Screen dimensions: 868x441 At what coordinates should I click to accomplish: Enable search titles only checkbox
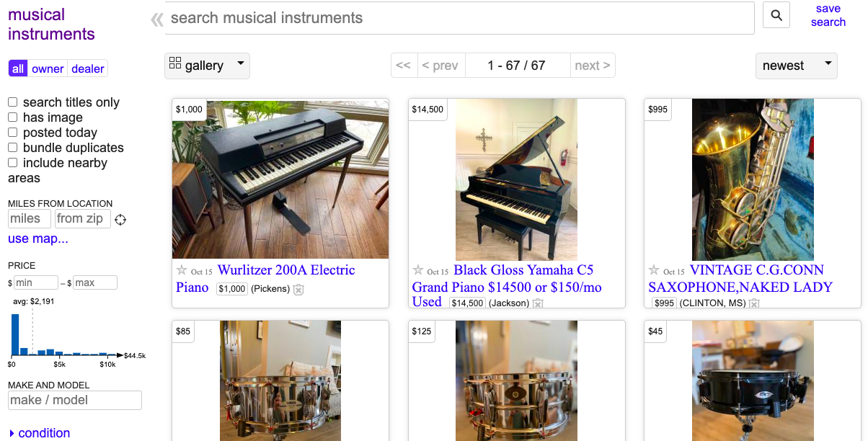click(x=13, y=102)
